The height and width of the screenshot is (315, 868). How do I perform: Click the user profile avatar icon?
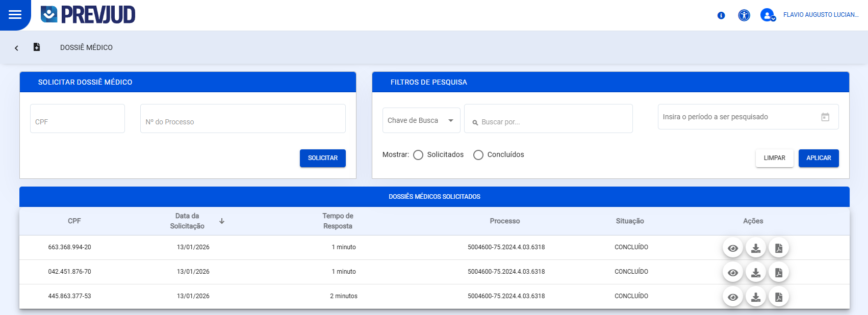pyautogui.click(x=768, y=15)
